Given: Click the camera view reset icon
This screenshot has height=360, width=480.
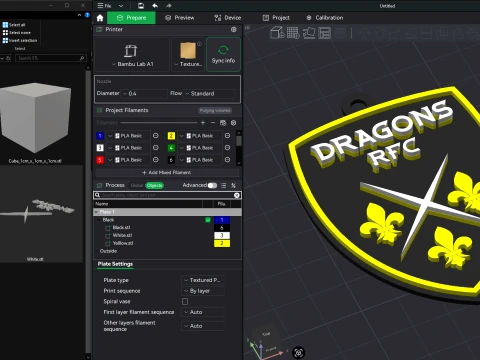Looking at the screenshot, I should [298, 352].
